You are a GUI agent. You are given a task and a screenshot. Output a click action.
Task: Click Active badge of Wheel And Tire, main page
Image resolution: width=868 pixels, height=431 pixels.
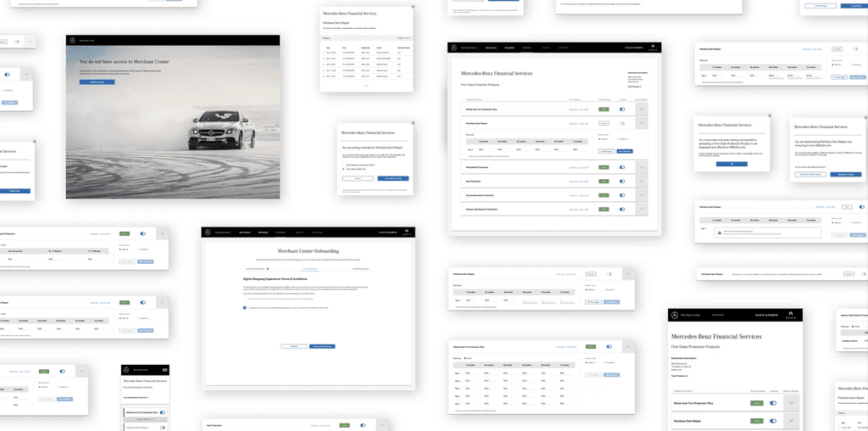(x=604, y=109)
